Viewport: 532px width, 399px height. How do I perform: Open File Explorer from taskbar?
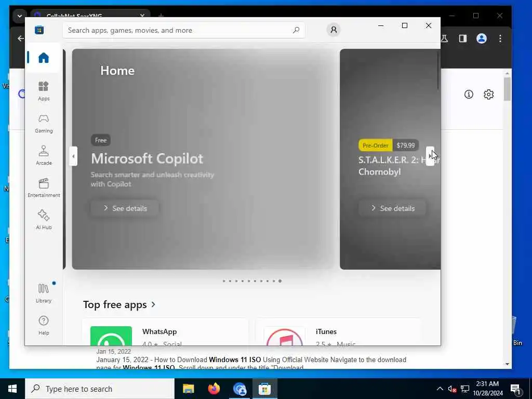point(188,389)
